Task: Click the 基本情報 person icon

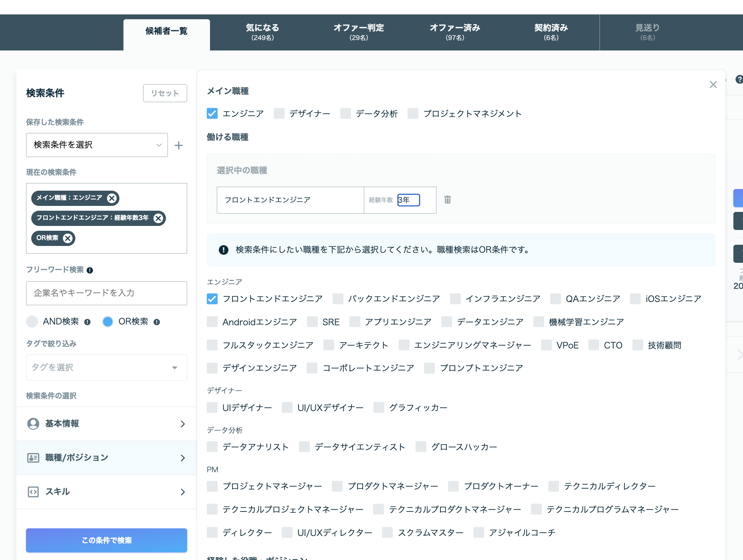Action: point(33,424)
